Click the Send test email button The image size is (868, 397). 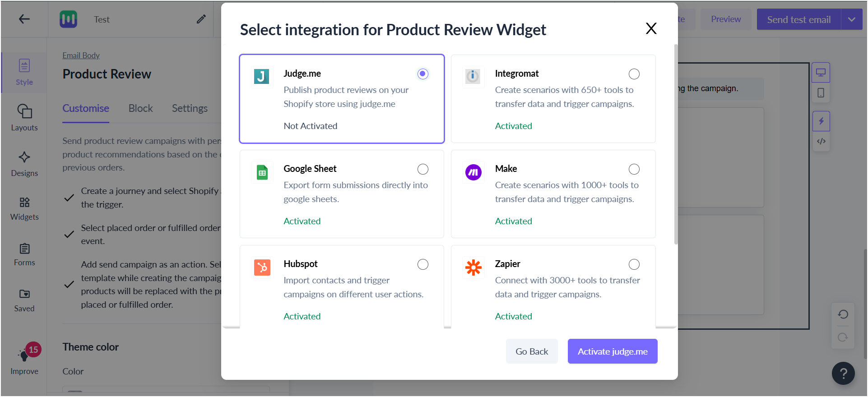[x=798, y=19]
